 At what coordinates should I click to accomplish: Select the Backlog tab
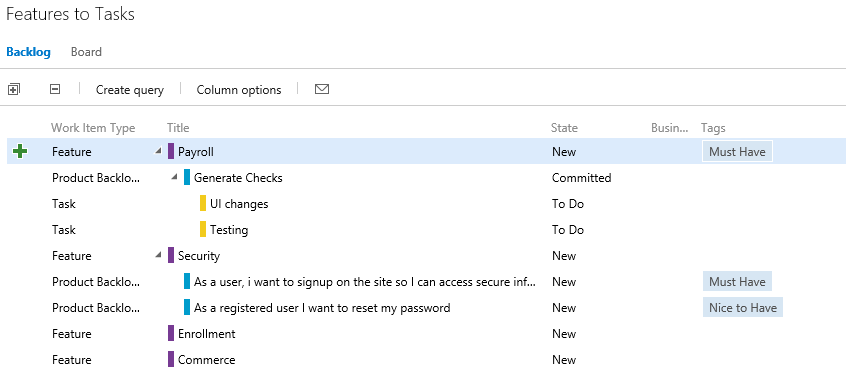[29, 52]
